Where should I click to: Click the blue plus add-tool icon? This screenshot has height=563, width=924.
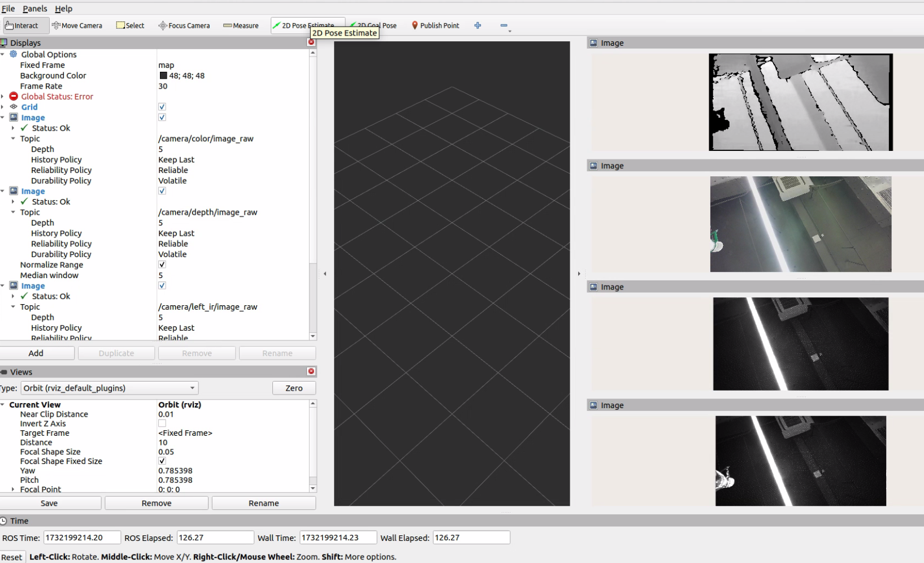pyautogui.click(x=478, y=25)
